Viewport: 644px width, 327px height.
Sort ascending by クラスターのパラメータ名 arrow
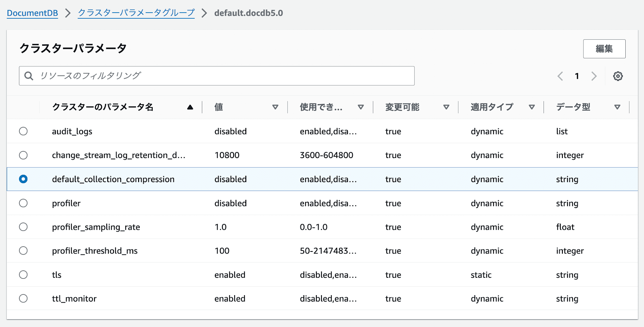[190, 107]
